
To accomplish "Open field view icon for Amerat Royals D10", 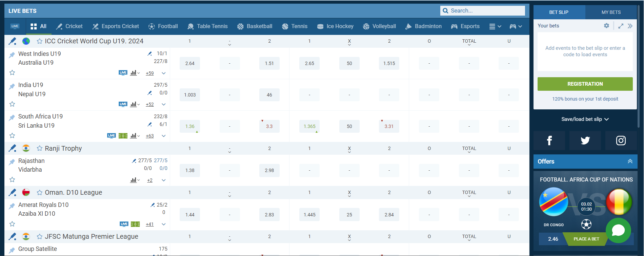I will 135,224.
